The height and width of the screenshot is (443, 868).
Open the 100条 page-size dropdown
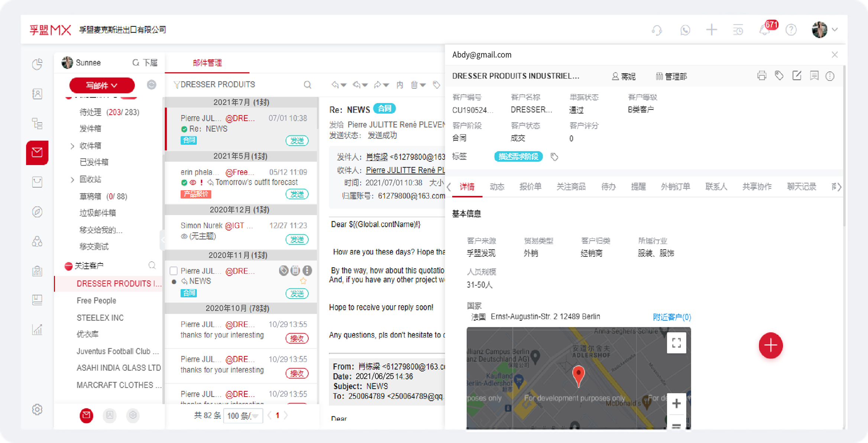(243, 415)
